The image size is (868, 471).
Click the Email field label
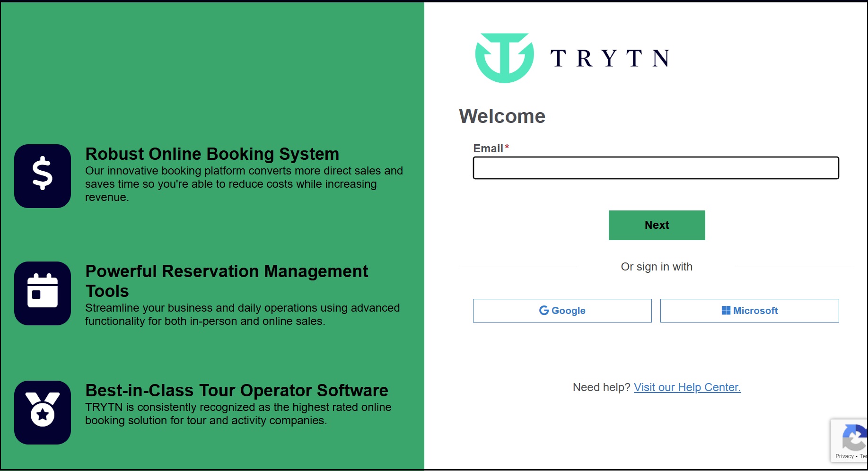tap(488, 148)
